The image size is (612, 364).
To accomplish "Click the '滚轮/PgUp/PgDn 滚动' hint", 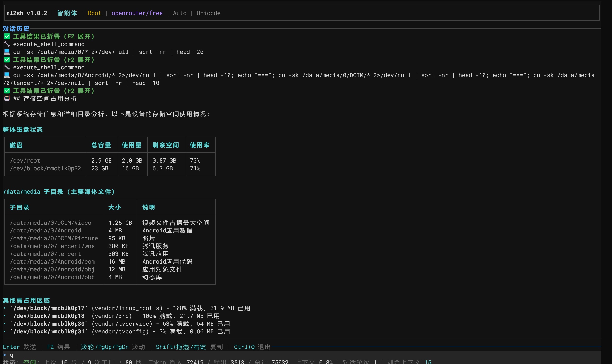I will click(x=113, y=347).
